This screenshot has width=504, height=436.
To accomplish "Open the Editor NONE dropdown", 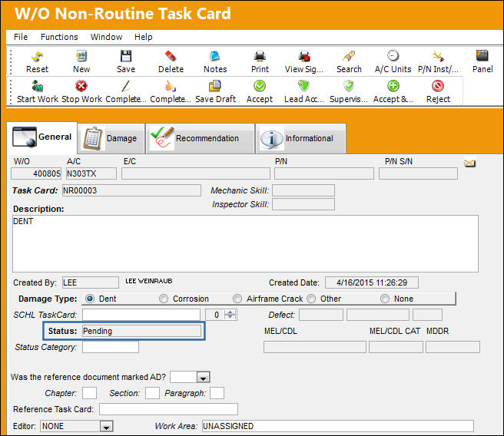I will [x=106, y=427].
